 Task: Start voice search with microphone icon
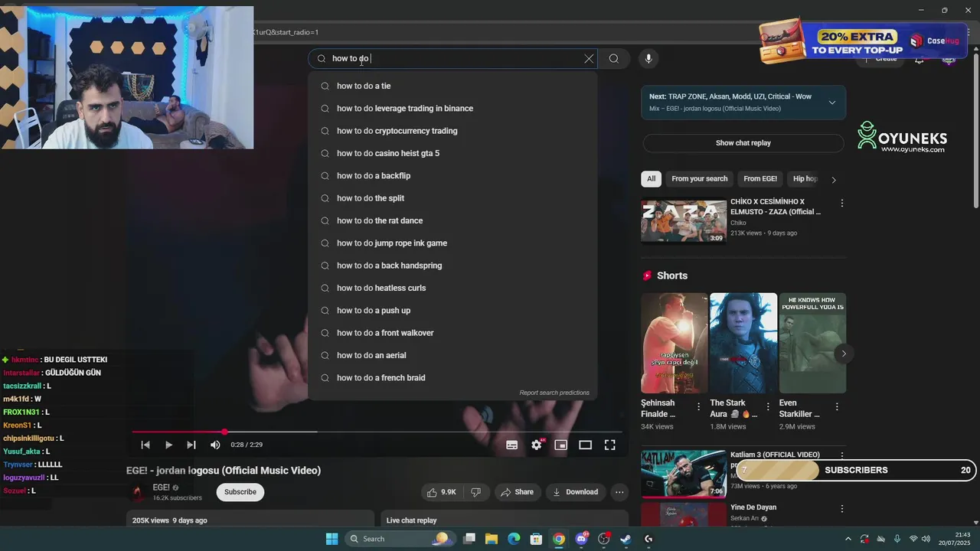(648, 59)
